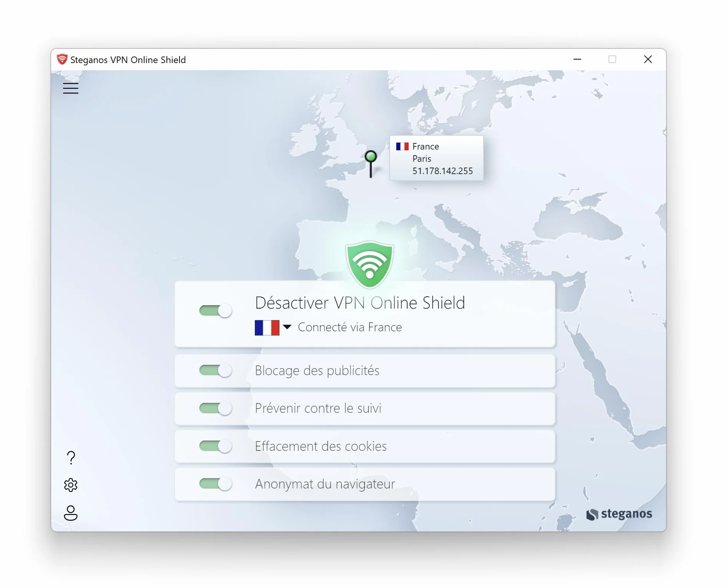Click 'Prévenir contre le suivi' label
The width and height of the screenshot is (728, 588).
318,408
